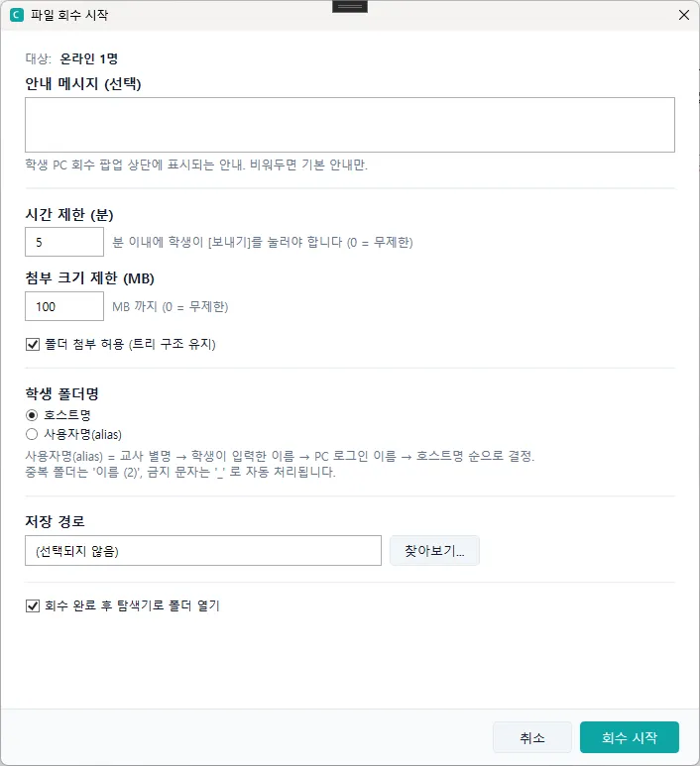
Task: Click the 호스트명 label text
Action: tap(67, 415)
